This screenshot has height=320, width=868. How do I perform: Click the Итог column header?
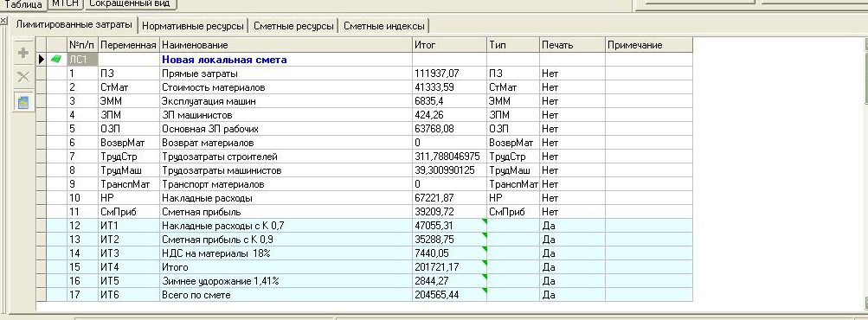[x=449, y=45]
